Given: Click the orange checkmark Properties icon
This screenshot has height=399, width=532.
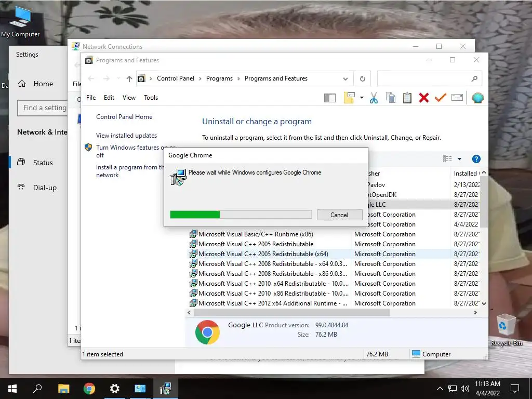Looking at the screenshot, I should coord(440,98).
